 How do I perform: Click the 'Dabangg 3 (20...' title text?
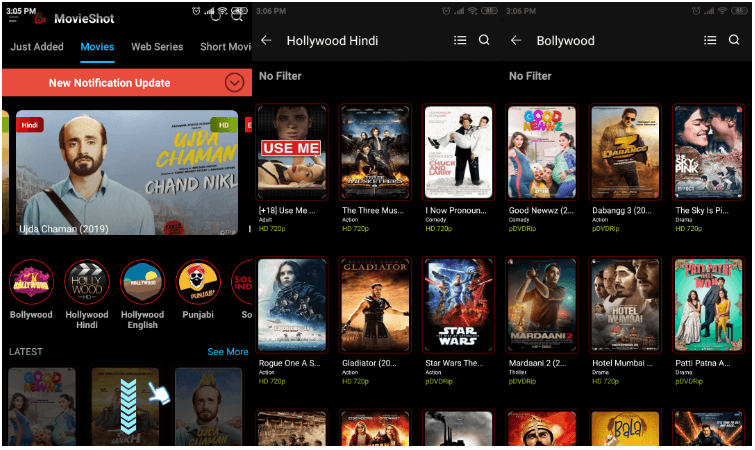[622, 210]
